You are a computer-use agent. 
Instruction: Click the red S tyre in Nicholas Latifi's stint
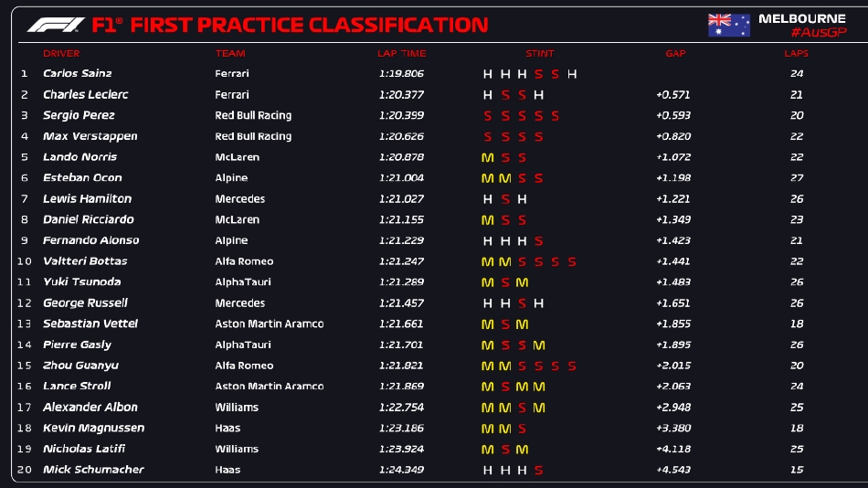tap(504, 450)
